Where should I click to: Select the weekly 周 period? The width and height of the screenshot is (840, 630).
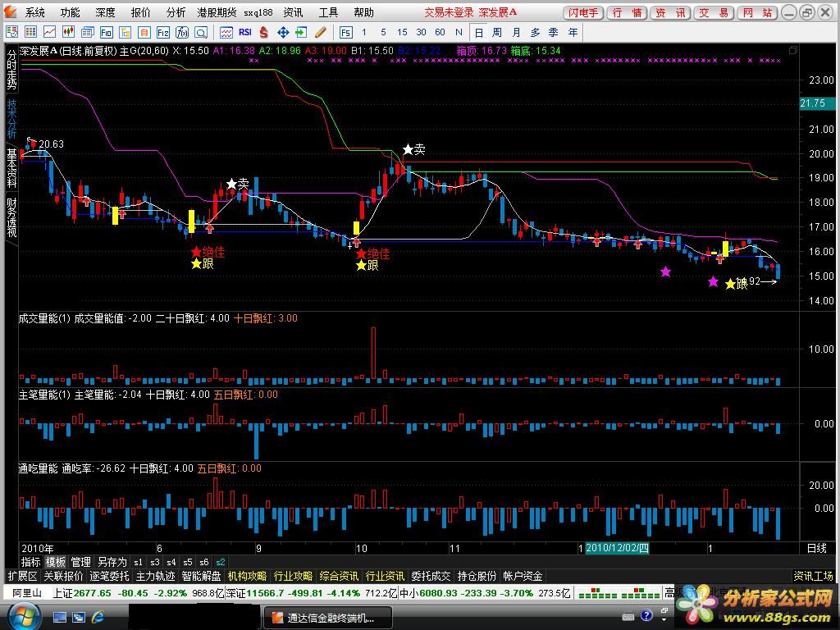pyautogui.click(x=497, y=32)
